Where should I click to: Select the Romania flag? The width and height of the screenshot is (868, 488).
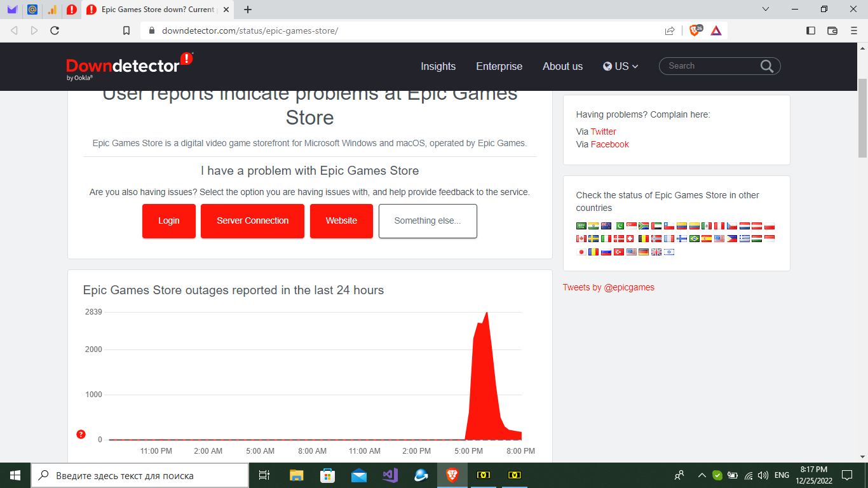point(593,252)
